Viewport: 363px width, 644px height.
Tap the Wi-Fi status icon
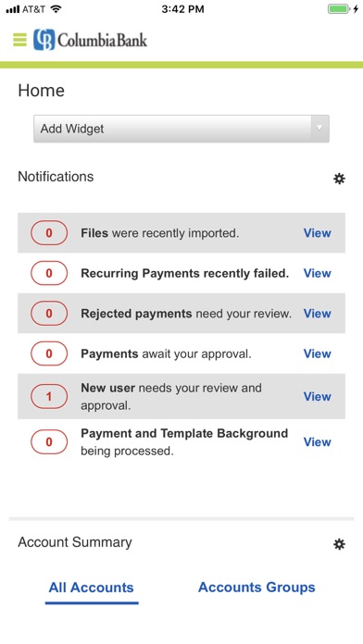click(x=56, y=9)
